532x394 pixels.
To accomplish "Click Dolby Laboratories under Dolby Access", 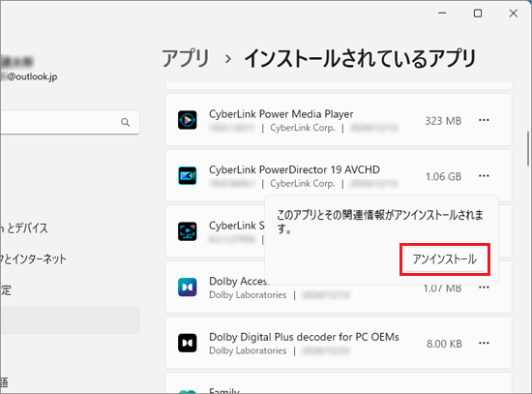I will click(x=248, y=295).
